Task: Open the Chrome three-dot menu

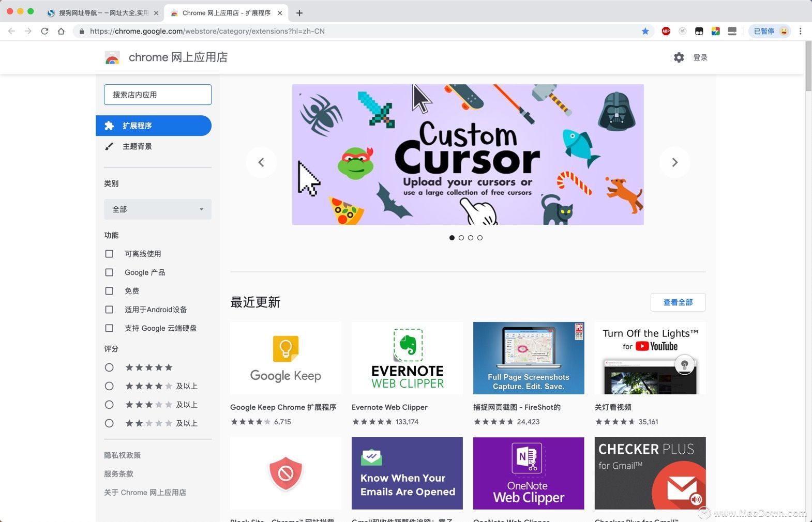Action: tap(800, 31)
